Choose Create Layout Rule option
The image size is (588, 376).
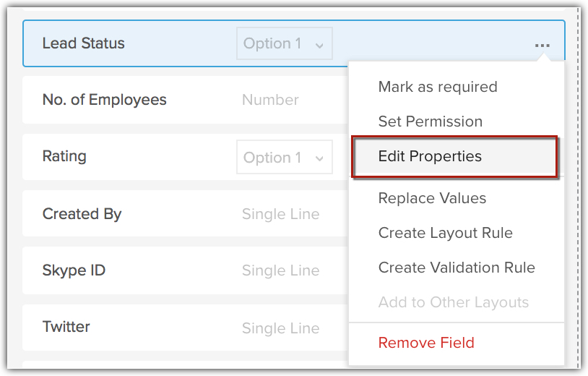click(445, 233)
